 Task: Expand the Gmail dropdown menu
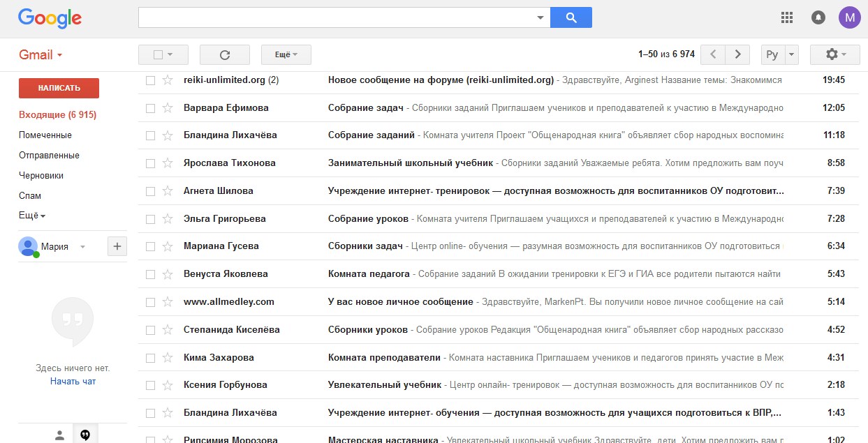pyautogui.click(x=41, y=55)
